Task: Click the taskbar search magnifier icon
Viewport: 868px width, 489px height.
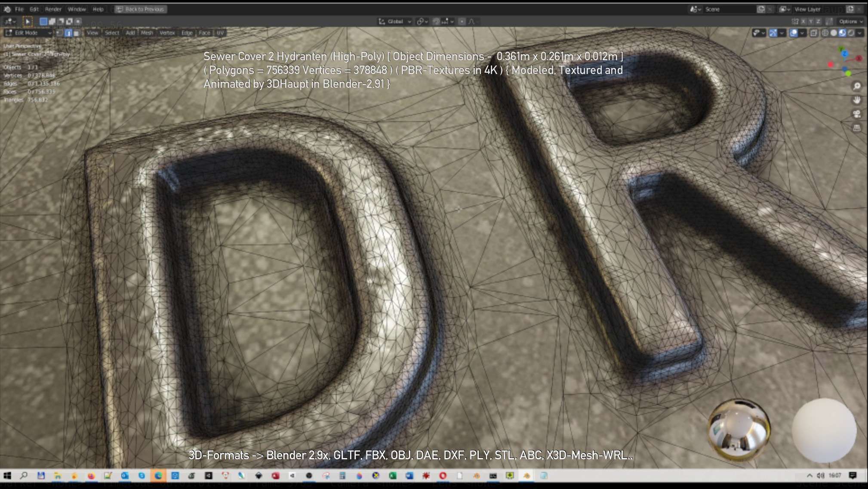Action: (24, 475)
